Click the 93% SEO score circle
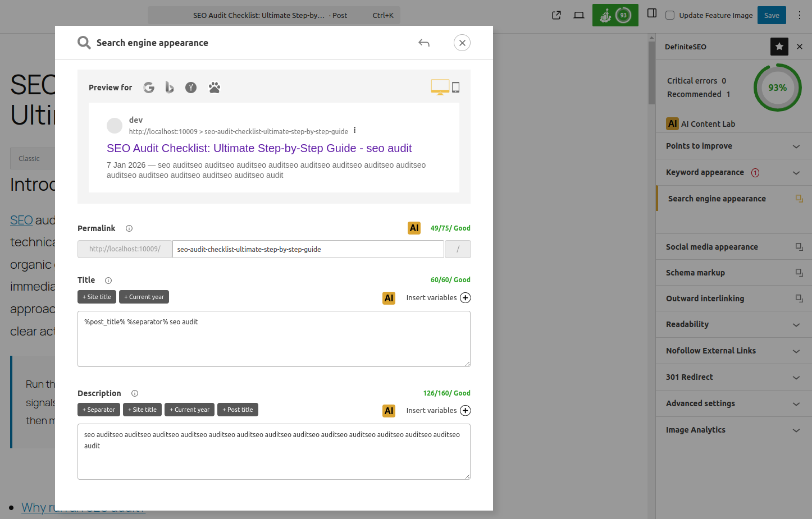This screenshot has height=519, width=812. click(777, 88)
